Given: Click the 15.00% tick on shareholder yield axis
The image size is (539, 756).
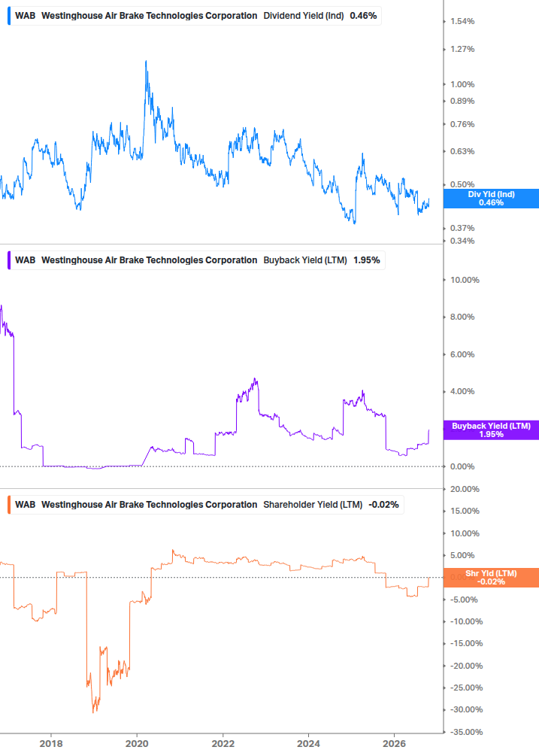Looking at the screenshot, I should tap(465, 511).
